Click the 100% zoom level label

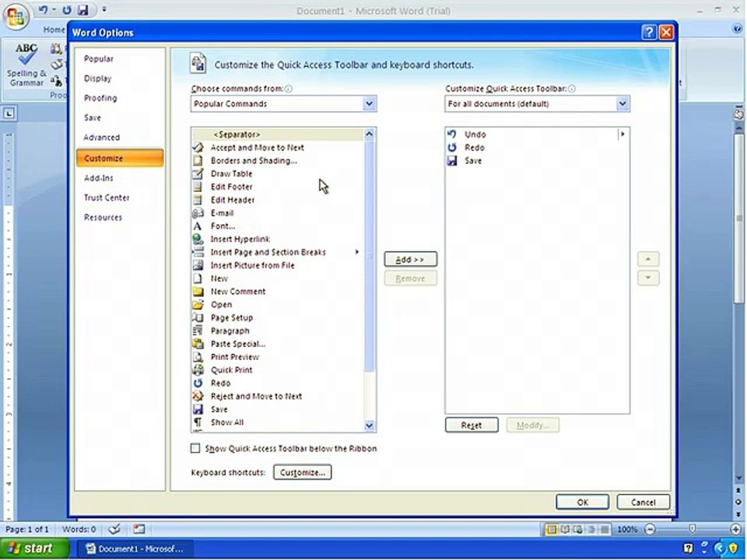coord(627,529)
